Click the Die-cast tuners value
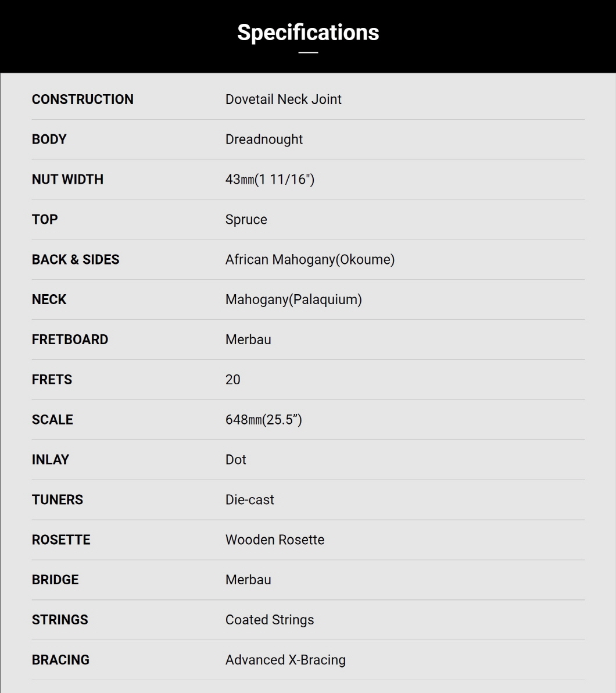The height and width of the screenshot is (693, 616). pos(250,499)
